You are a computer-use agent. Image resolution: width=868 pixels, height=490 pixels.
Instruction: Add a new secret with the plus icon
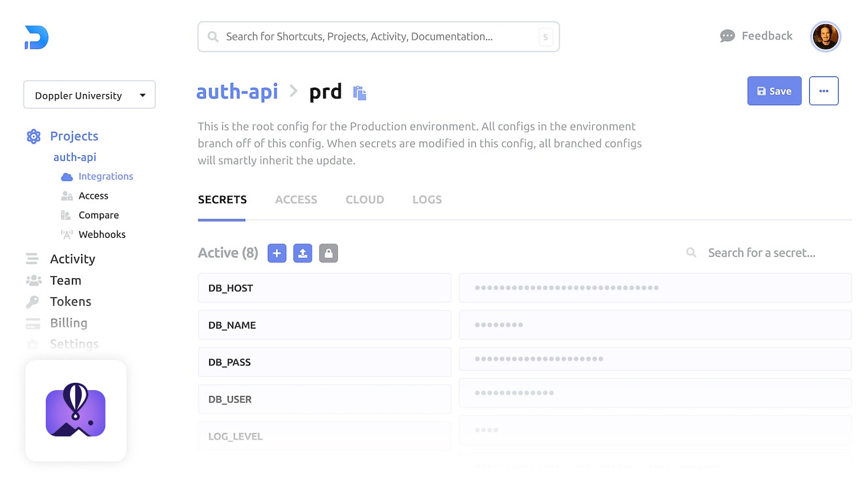[x=276, y=253]
